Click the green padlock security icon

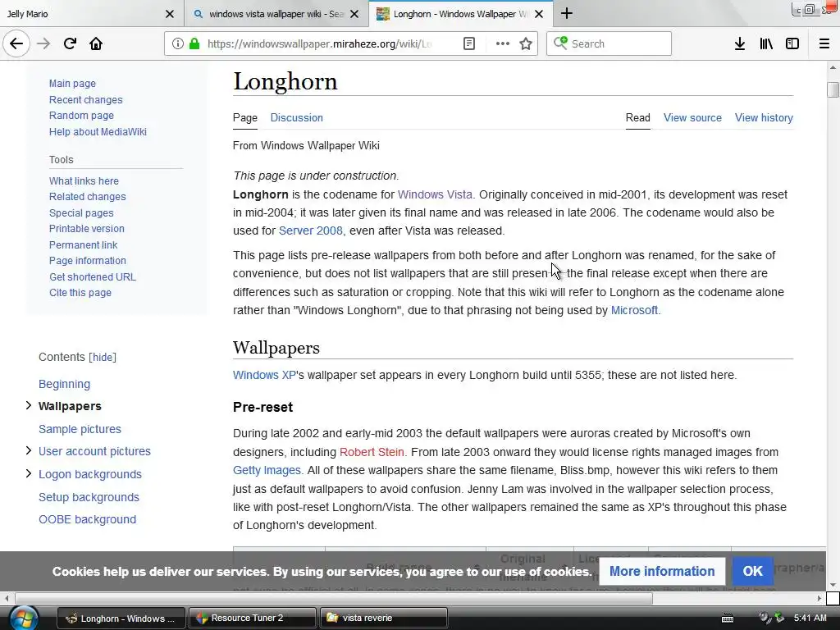[x=194, y=43]
